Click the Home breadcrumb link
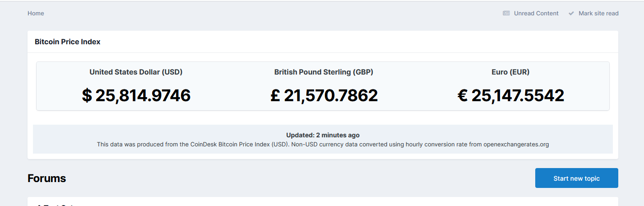Viewport: 644px width, 206px height. point(36,13)
